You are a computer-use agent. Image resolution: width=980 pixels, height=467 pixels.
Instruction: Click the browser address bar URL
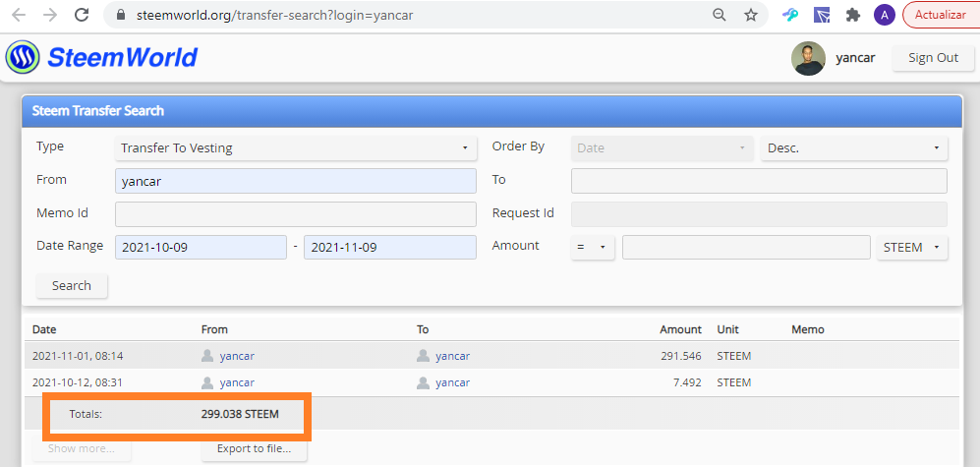click(274, 15)
